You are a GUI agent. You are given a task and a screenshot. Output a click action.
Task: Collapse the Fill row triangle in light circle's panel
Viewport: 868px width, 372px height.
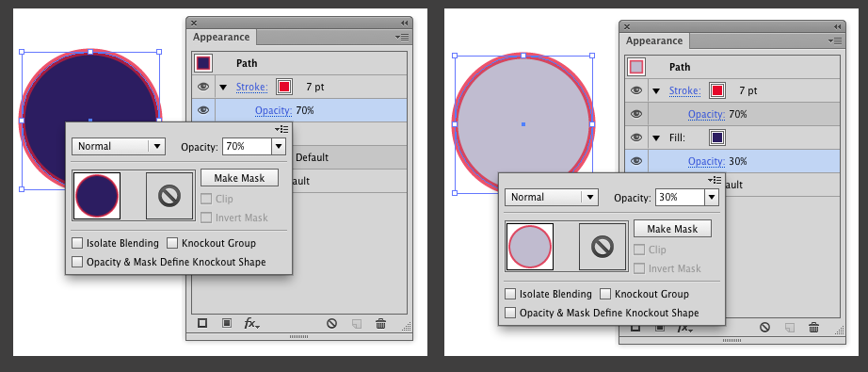(x=656, y=137)
